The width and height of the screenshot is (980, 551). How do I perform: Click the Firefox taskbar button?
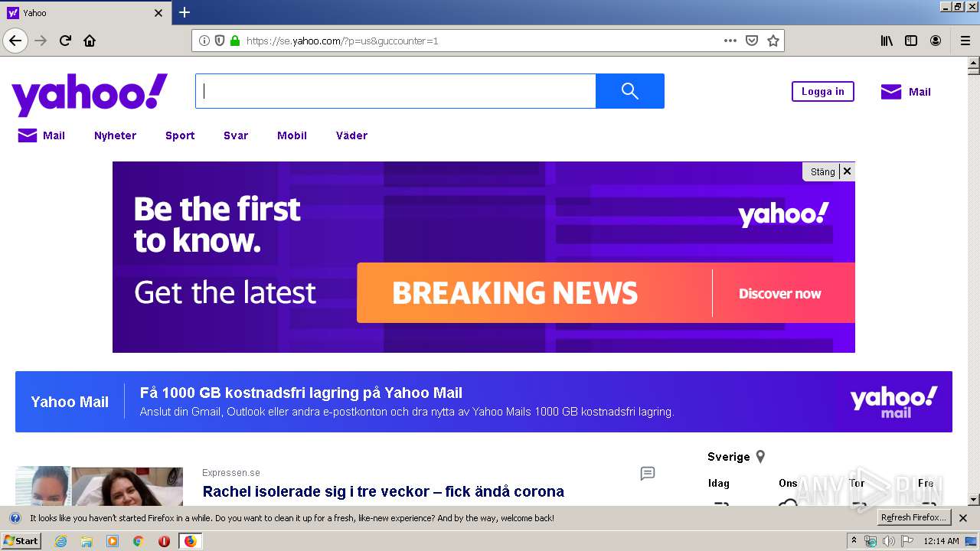190,541
